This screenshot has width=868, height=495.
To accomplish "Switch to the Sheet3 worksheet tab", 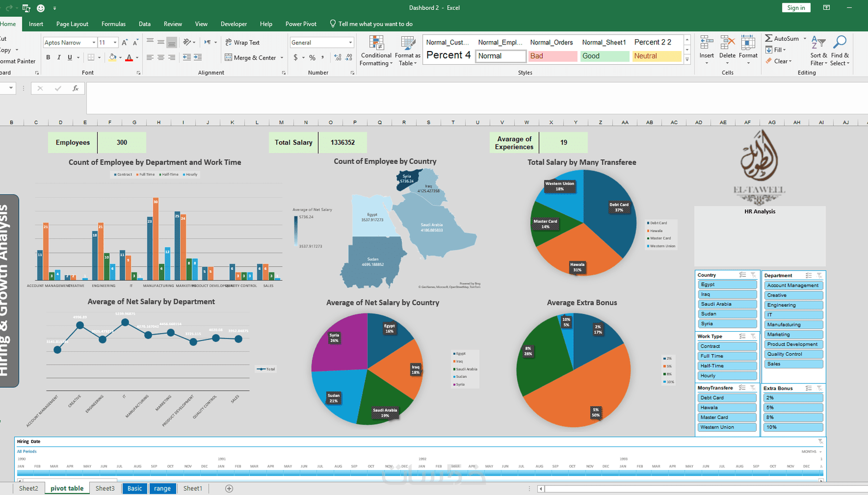I will [105, 488].
